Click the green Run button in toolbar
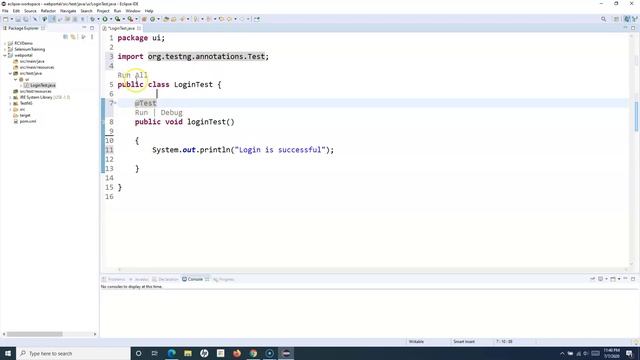The image size is (640, 360). tap(105, 19)
